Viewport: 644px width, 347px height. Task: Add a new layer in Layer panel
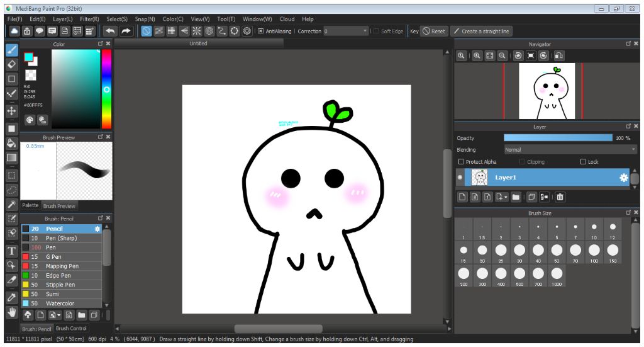[462, 197]
